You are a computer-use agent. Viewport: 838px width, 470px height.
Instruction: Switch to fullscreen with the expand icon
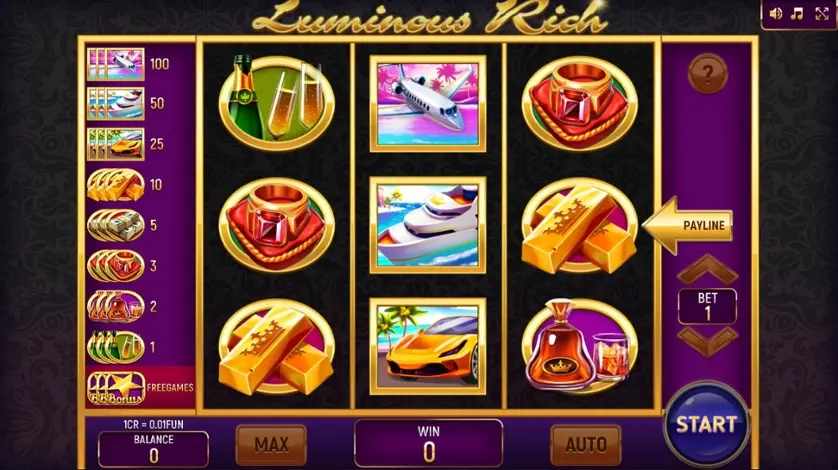821,14
